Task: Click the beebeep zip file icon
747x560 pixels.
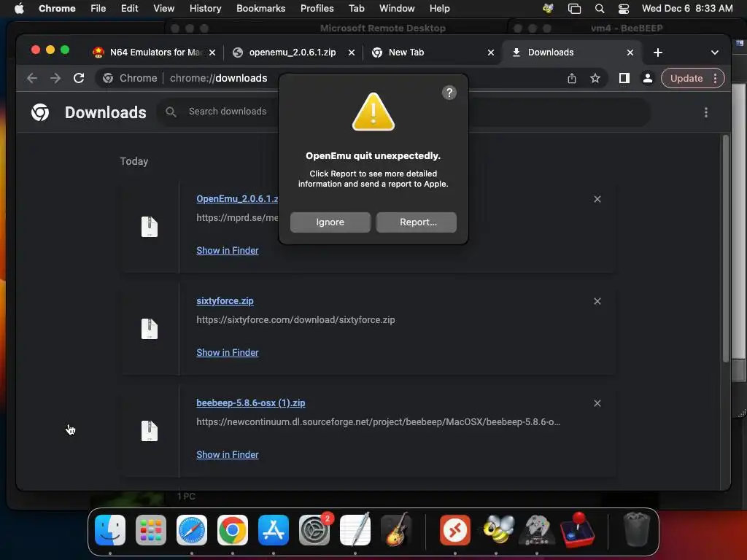Action: point(149,431)
